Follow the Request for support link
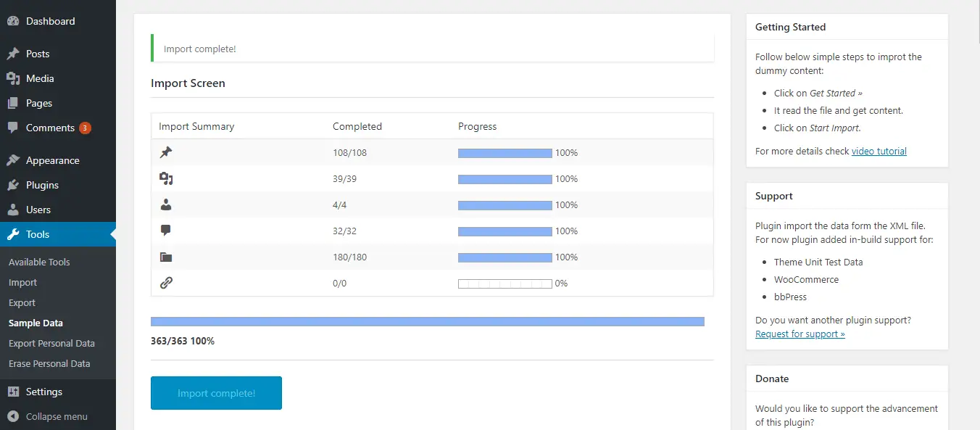Viewport: 980px width, 430px height. click(800, 334)
